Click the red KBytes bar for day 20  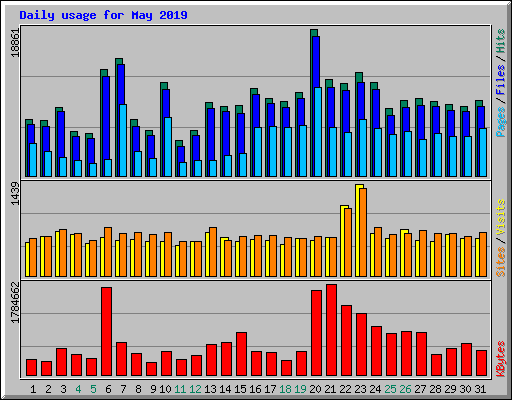[x=317, y=333]
